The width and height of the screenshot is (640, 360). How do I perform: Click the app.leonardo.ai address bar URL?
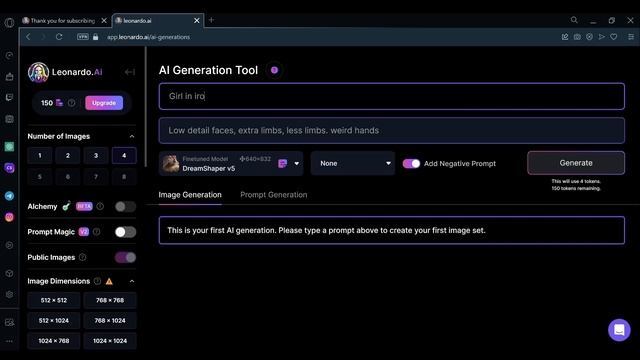click(149, 37)
